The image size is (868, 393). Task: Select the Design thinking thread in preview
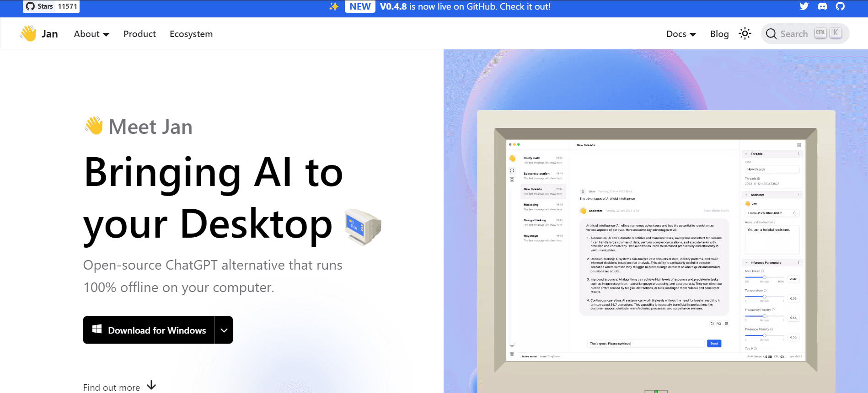coord(543,223)
